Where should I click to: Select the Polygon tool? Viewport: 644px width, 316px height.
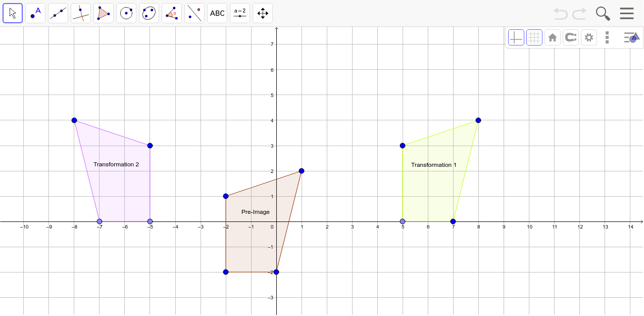pos(104,13)
